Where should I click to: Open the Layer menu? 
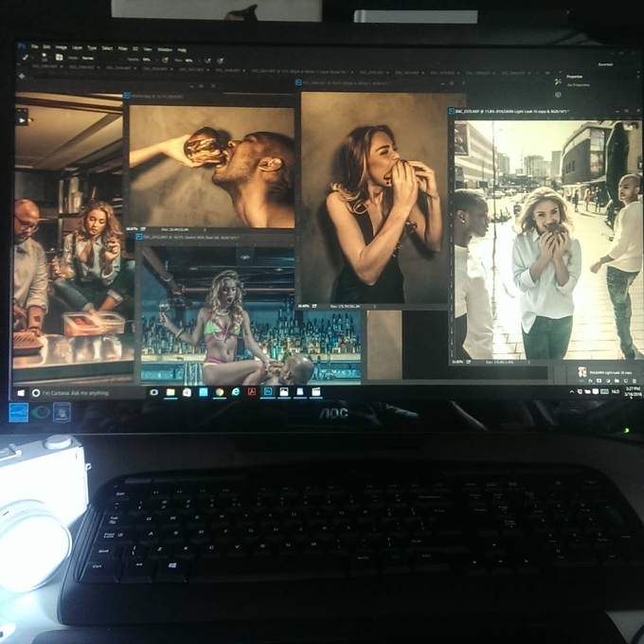(78, 47)
